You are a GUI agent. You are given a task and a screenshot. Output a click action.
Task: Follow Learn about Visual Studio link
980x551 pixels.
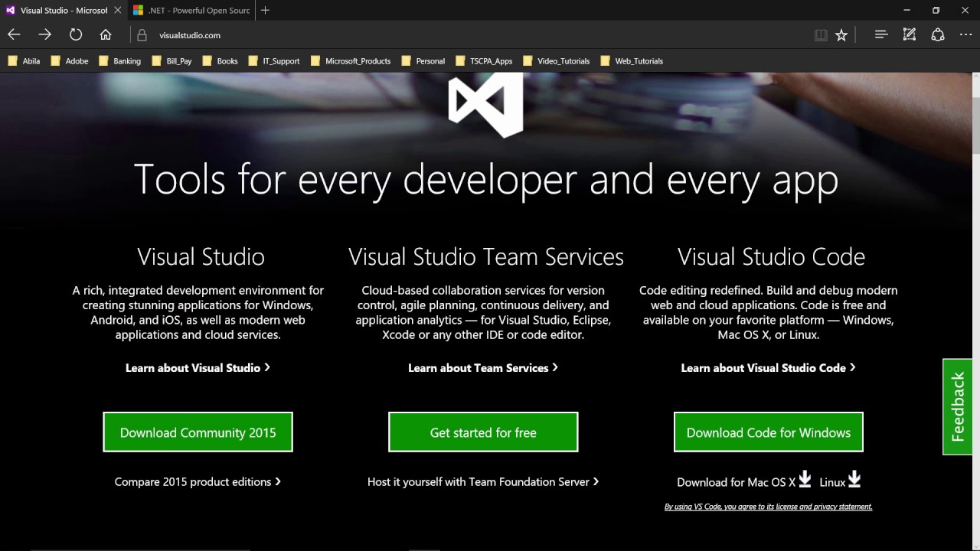coord(198,368)
